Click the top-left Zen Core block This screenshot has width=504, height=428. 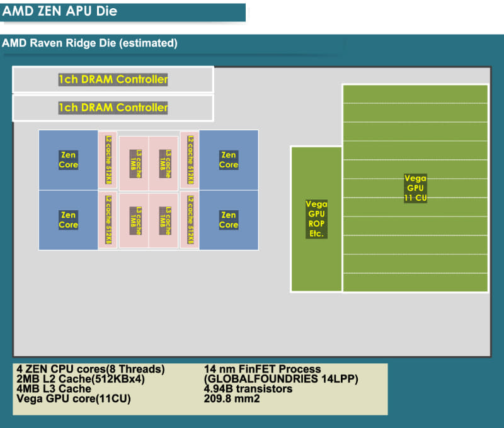[68, 160]
